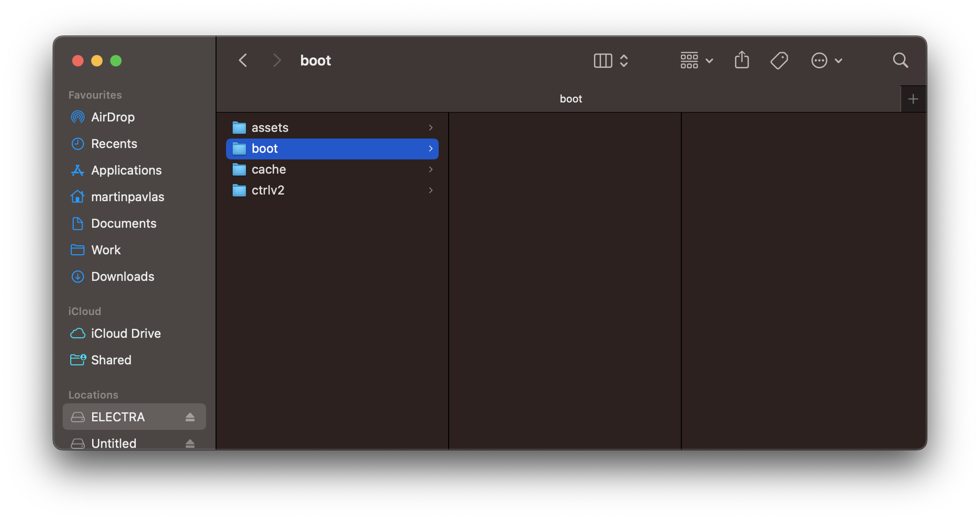Viewport: 980px width, 520px height.
Task: Go to the Downloads folder
Action: pyautogui.click(x=122, y=277)
